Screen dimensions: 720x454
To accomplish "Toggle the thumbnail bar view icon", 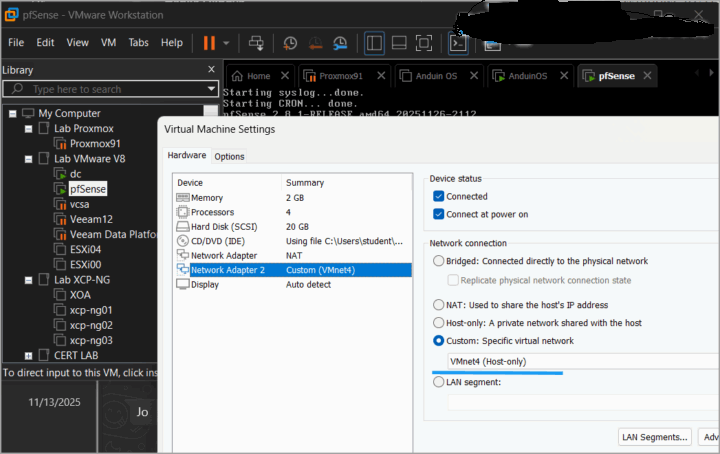I will [399, 43].
